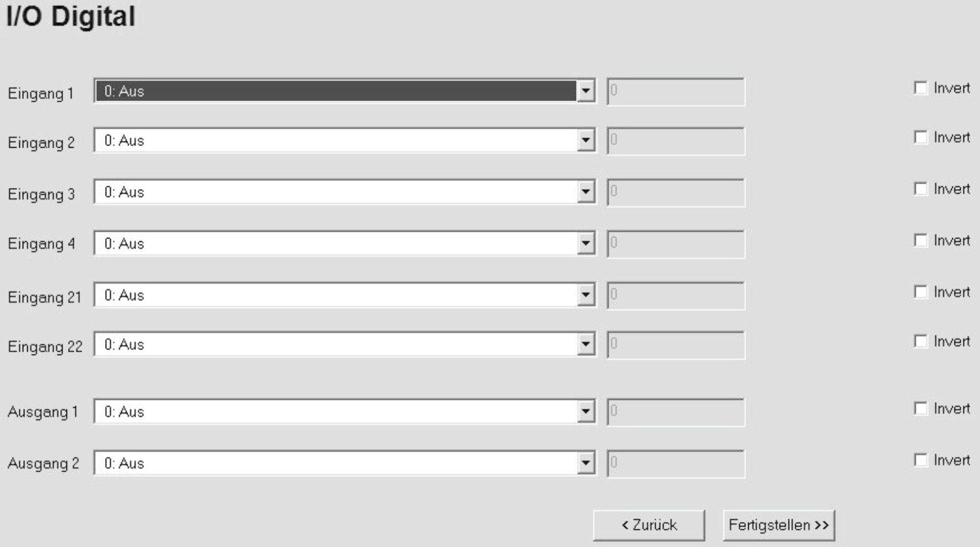Click the Zurück button
The height and width of the screenshot is (547, 980).
649,525
